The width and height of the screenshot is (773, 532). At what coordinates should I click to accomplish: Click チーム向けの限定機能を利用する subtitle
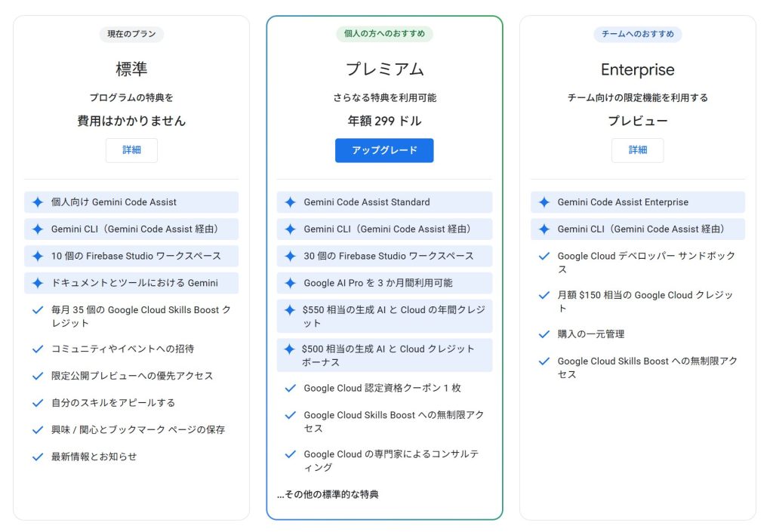637,97
